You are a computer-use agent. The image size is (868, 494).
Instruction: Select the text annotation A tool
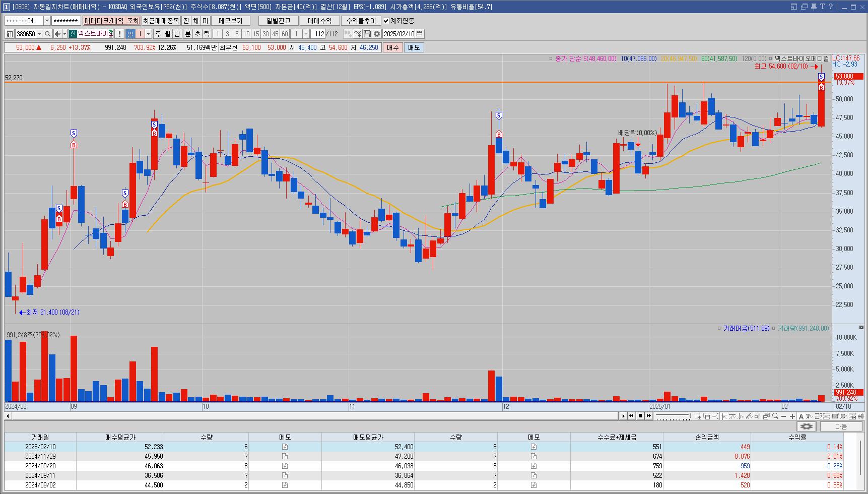pos(801,416)
